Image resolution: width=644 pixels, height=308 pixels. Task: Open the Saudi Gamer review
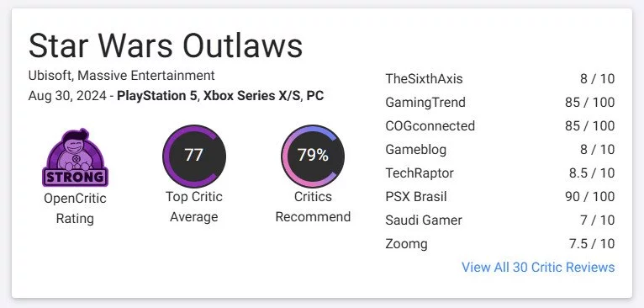click(x=500, y=220)
